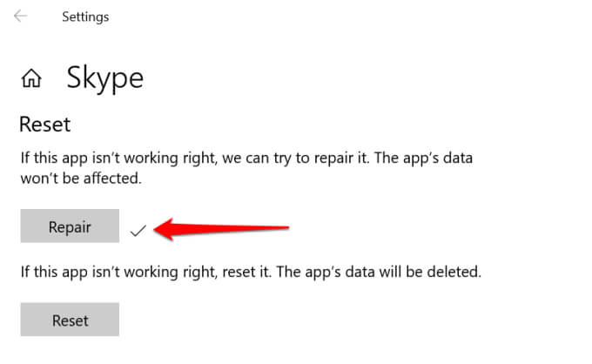The height and width of the screenshot is (364, 592).
Task: Click "The app's data" ending the first description line
Action: 435,160
